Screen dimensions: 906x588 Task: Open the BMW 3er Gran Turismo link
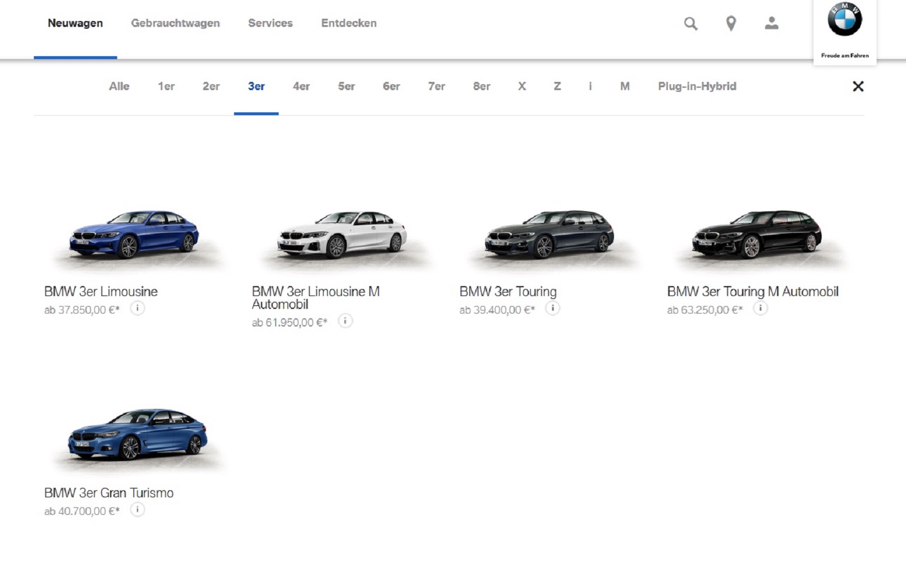(109, 493)
